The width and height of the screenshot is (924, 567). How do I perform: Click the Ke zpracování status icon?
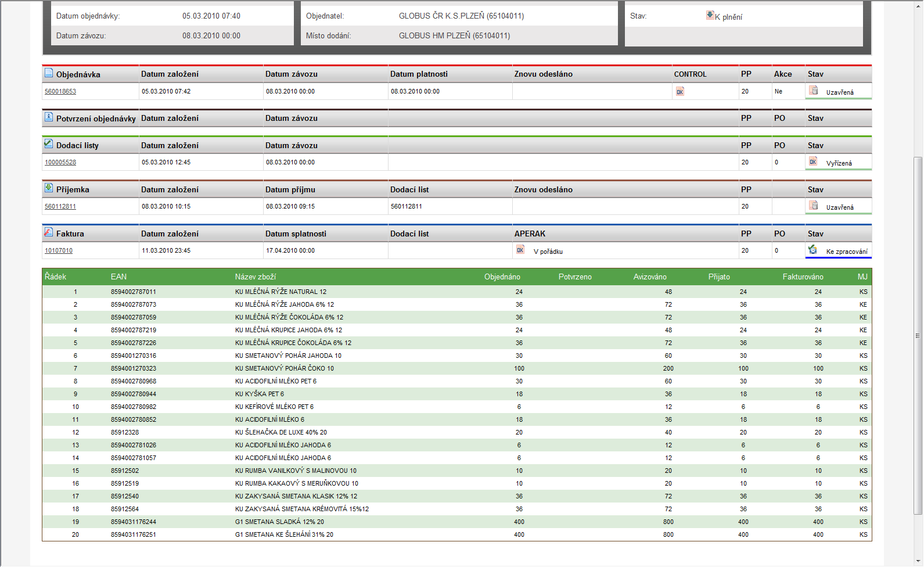[813, 250]
